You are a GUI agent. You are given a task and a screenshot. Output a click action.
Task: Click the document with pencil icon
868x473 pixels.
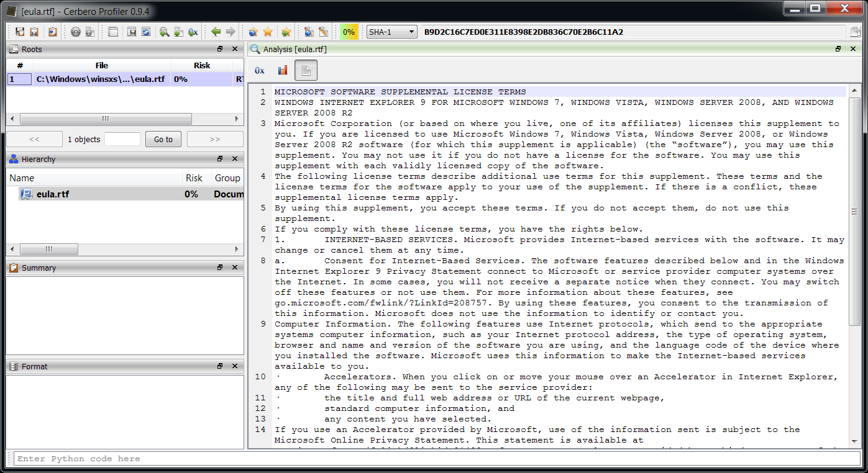323,32
